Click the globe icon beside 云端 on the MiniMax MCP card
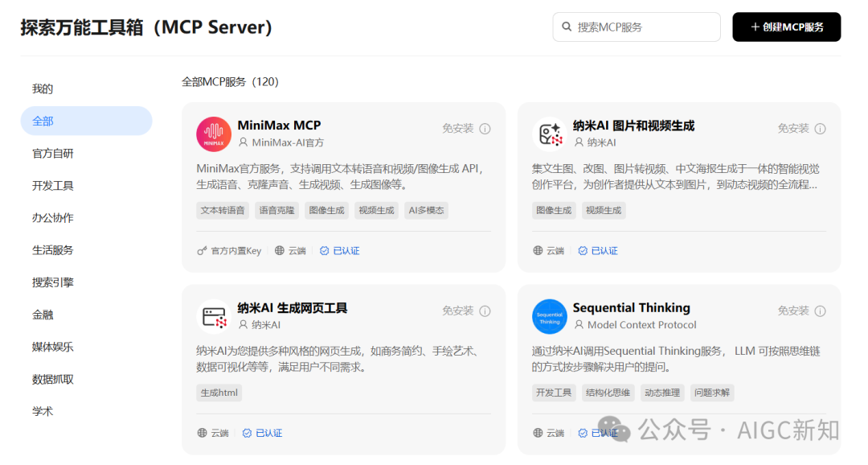Screen dimensions: 868x465 (x=280, y=250)
